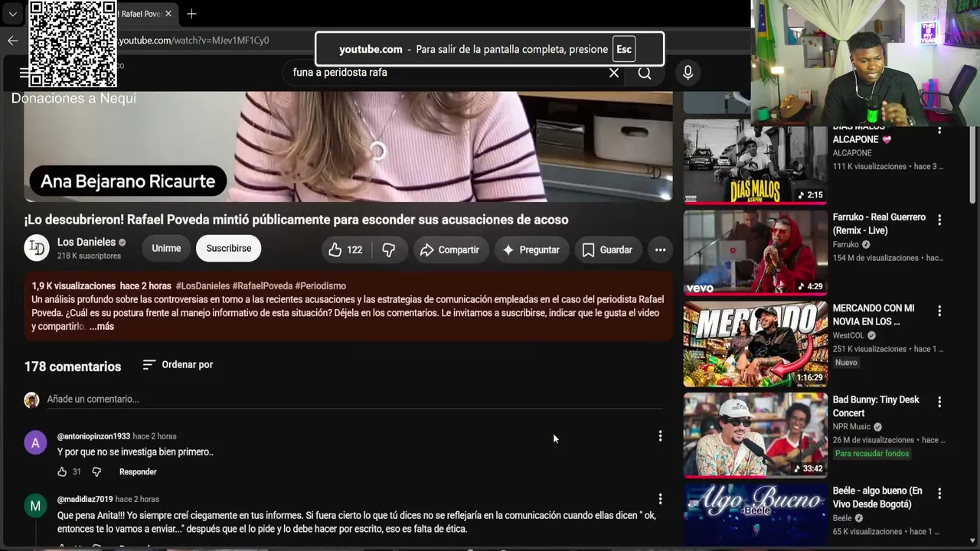Open the Ordenar por sort menu

coord(178,364)
